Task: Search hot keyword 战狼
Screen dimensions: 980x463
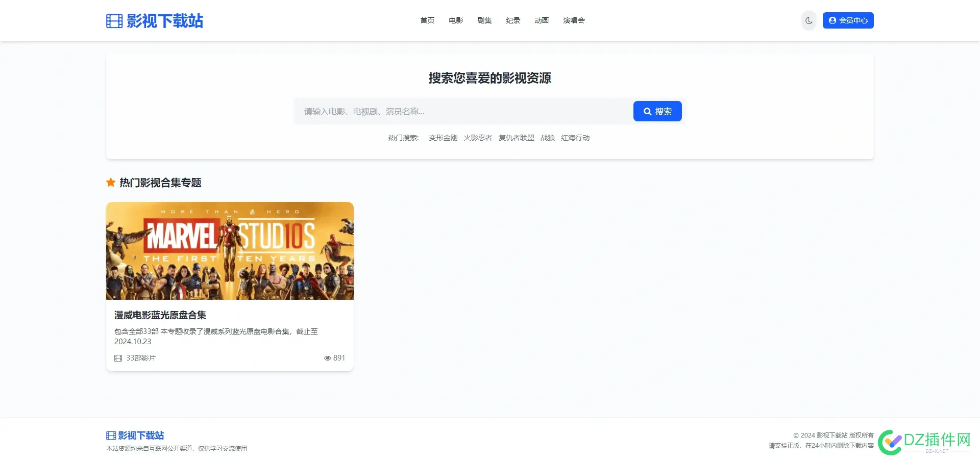Action: [548, 138]
